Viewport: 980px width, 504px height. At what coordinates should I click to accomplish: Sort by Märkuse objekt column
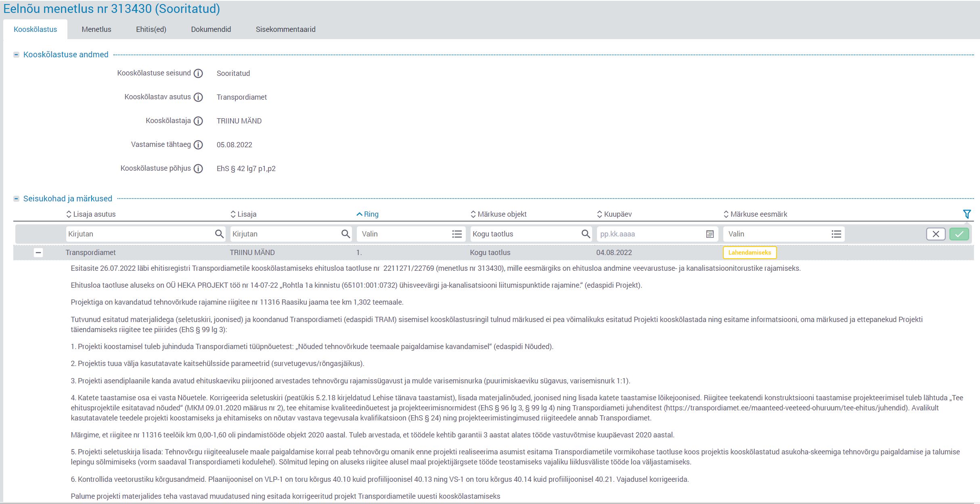click(498, 214)
